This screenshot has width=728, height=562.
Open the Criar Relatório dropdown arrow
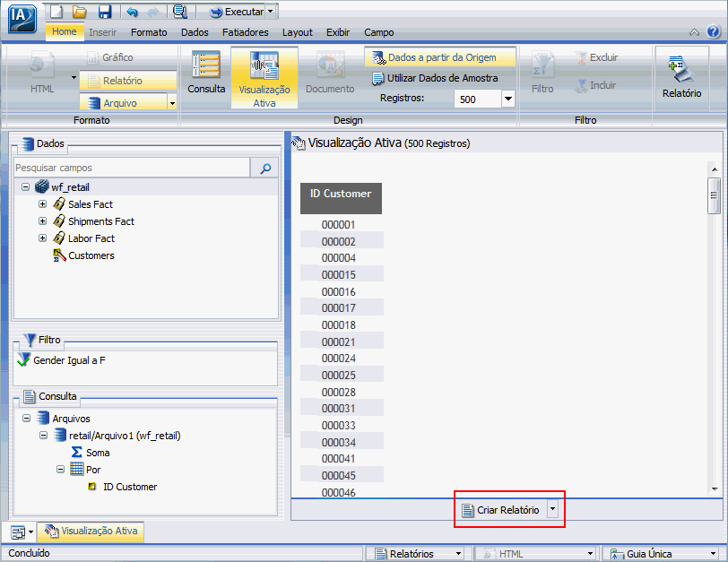point(552,509)
